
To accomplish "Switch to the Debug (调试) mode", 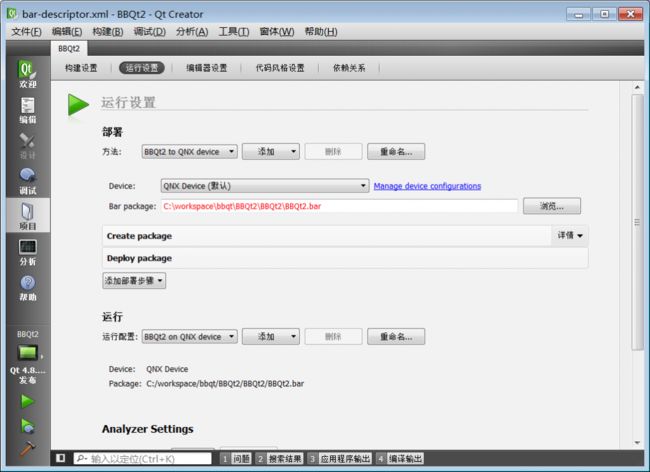I will 28,182.
